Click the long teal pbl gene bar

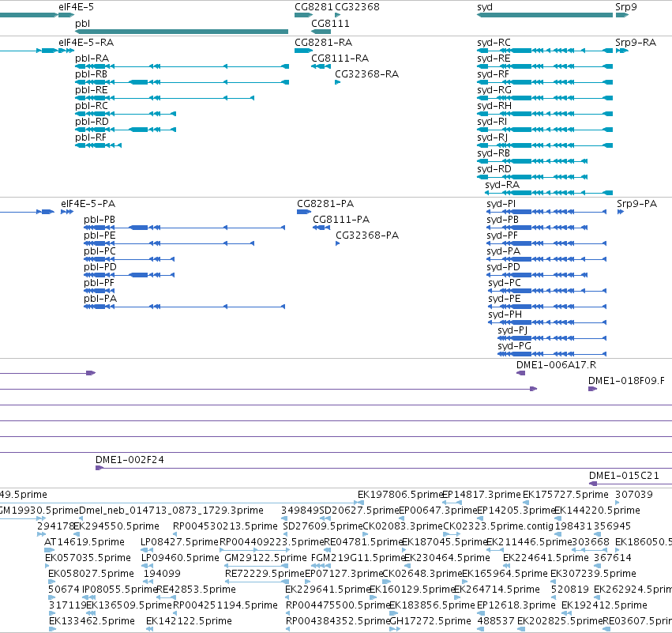pyautogui.click(x=182, y=32)
